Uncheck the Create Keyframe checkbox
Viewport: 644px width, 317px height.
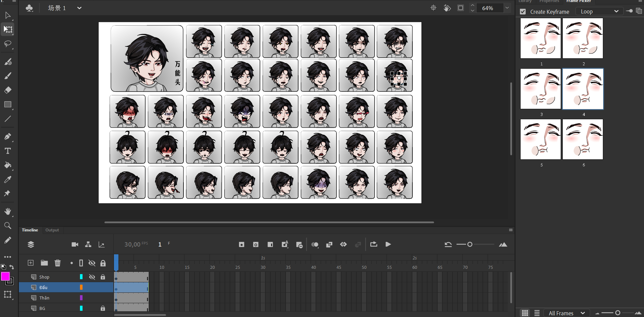[x=523, y=12]
